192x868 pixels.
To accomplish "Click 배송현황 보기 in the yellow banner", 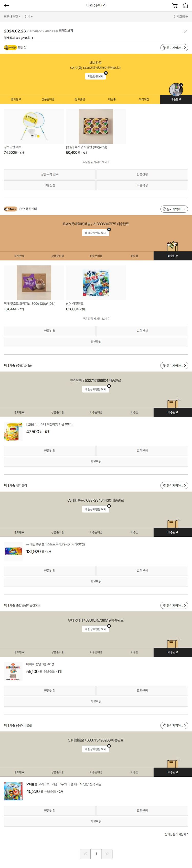I will (x=95, y=76).
